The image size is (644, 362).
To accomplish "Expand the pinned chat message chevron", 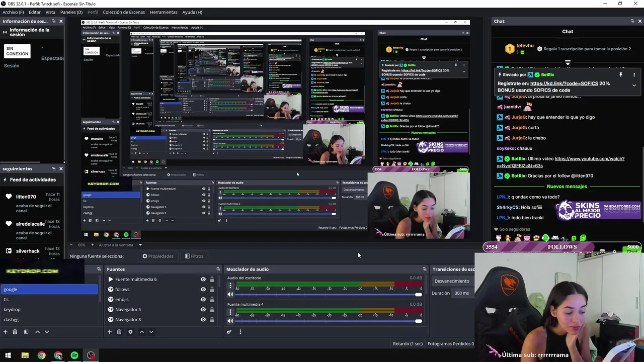I will pyautogui.click(x=634, y=85).
